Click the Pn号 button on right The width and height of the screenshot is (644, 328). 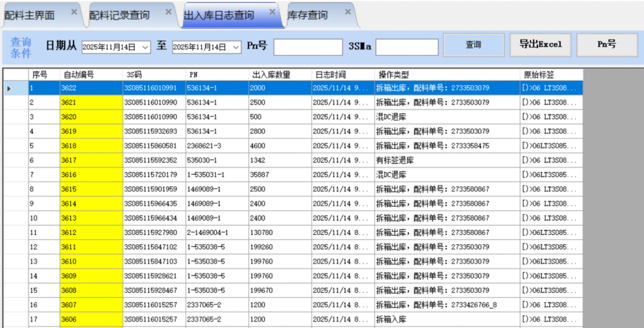(606, 45)
